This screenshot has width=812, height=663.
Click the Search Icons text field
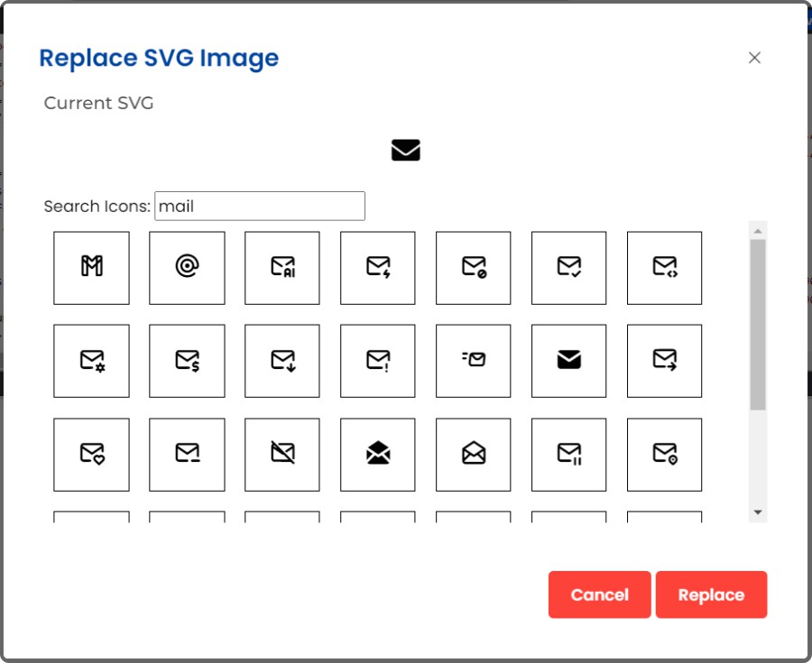pyautogui.click(x=260, y=207)
